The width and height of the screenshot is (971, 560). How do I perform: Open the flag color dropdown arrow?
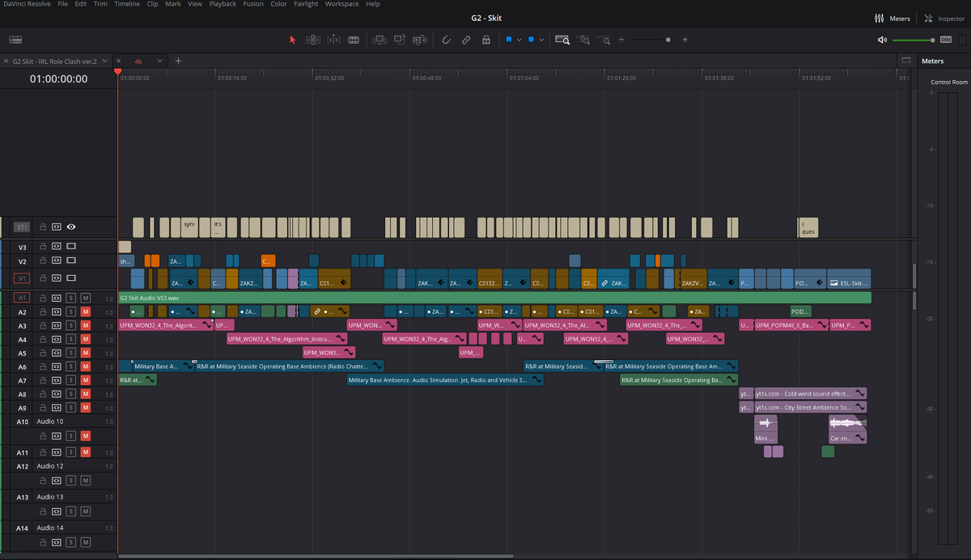[519, 39]
